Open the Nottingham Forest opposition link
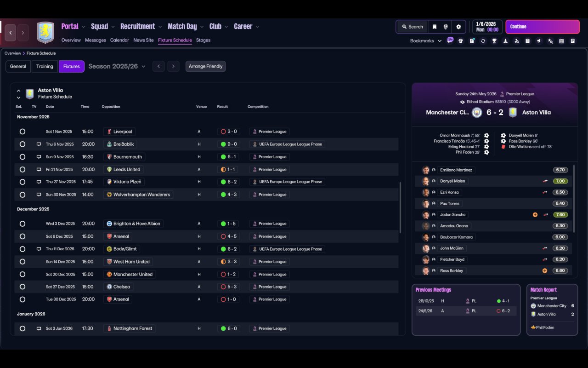This screenshot has height=368, width=588. tap(130, 328)
